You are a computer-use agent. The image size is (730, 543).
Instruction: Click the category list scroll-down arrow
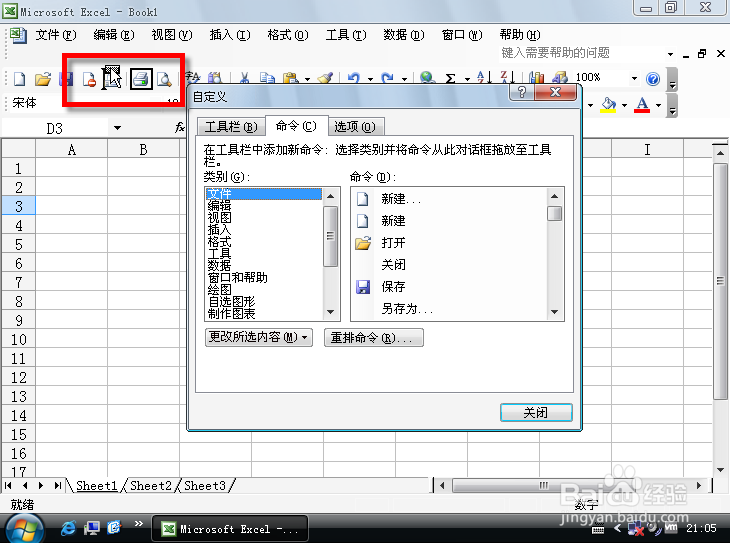point(331,312)
